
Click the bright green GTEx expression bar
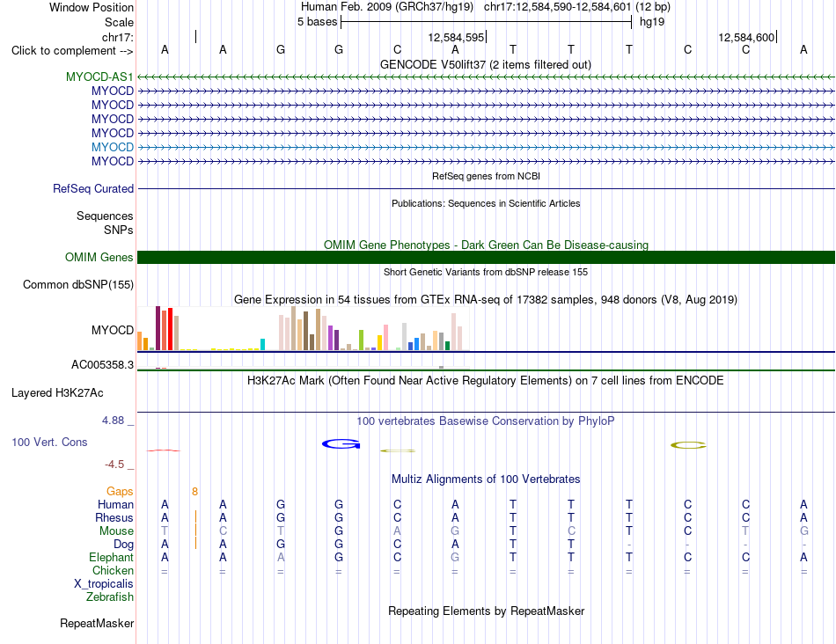click(361, 340)
